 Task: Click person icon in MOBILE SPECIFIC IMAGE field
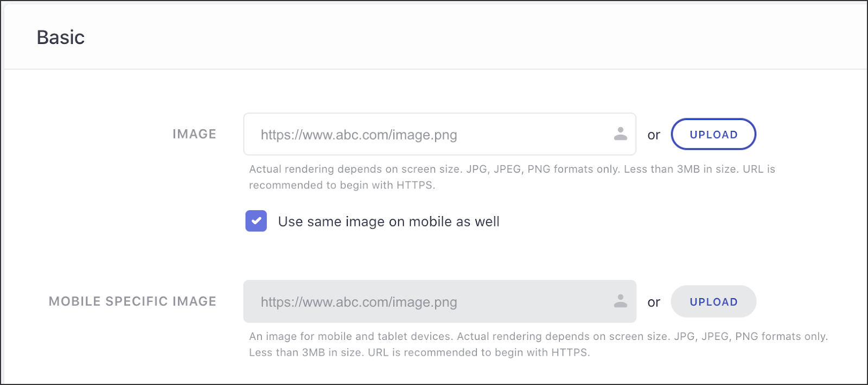click(620, 301)
